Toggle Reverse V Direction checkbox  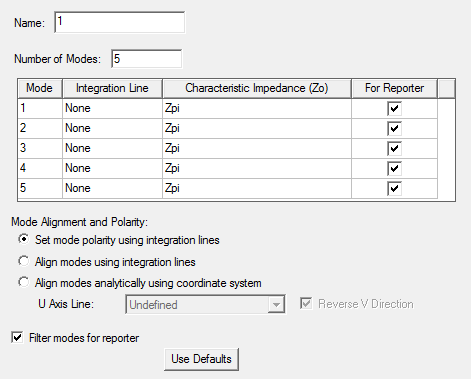pos(306,303)
